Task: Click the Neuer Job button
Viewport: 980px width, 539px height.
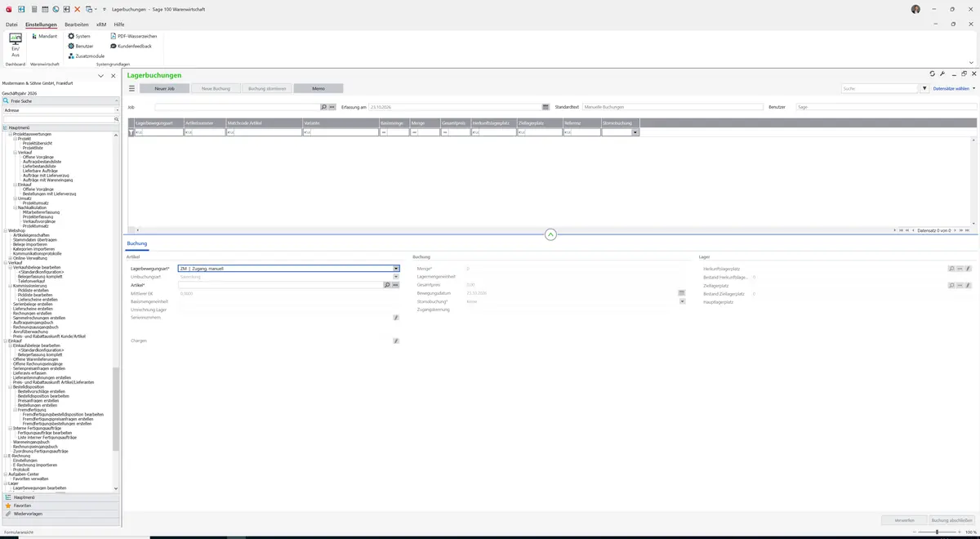Action: click(165, 88)
